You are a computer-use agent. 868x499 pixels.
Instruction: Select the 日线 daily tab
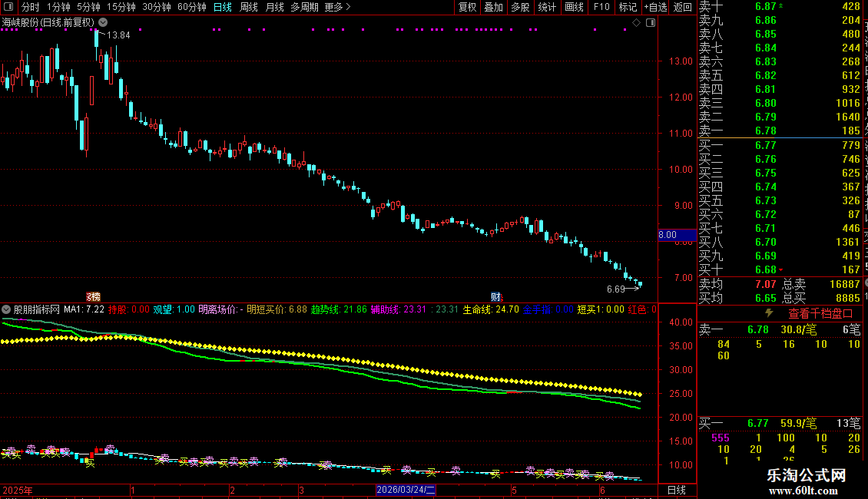click(x=223, y=7)
